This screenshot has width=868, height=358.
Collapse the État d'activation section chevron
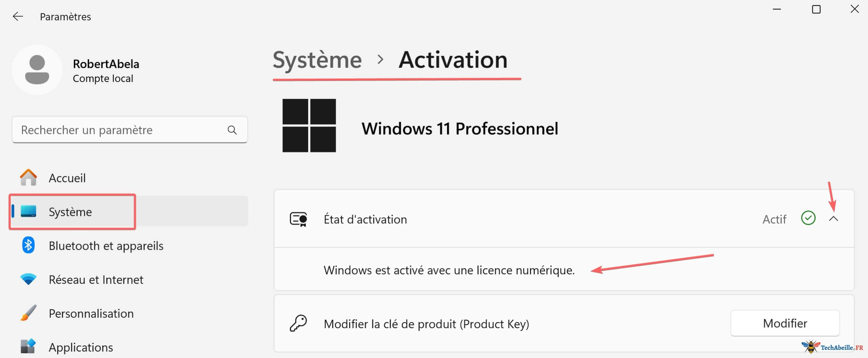pyautogui.click(x=833, y=219)
